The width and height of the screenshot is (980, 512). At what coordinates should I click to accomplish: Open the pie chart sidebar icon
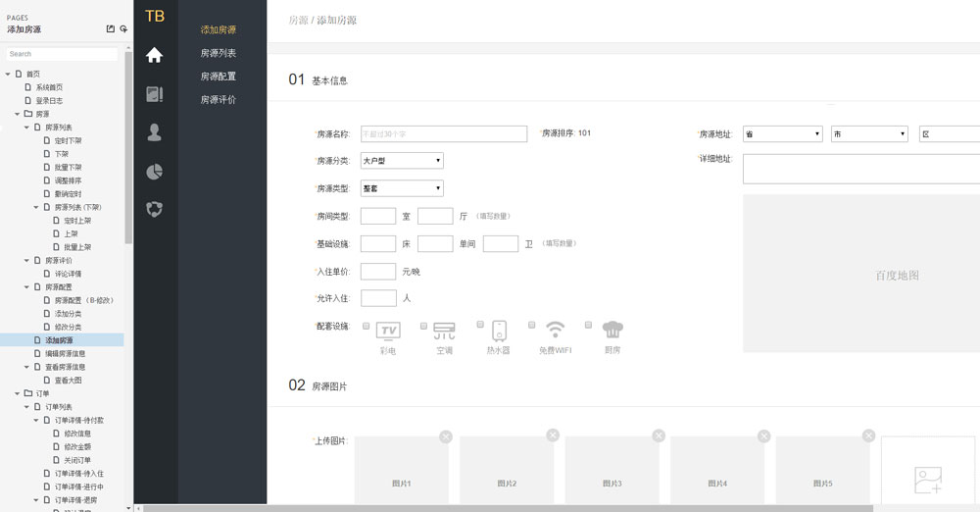[155, 171]
